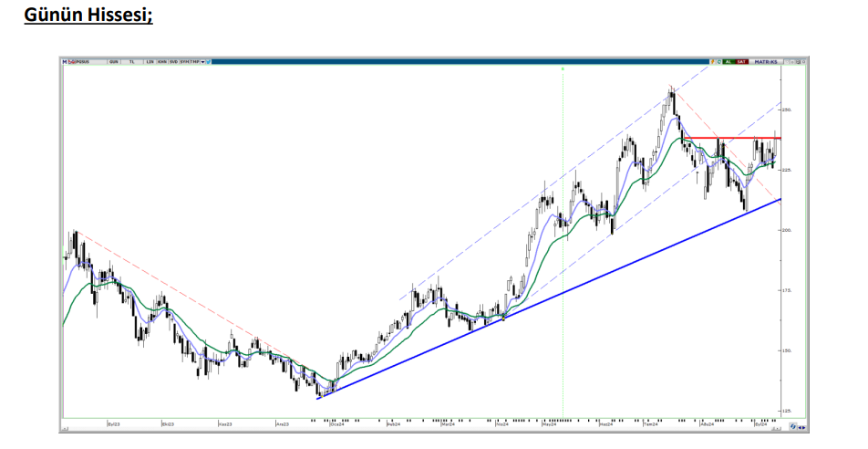The image size is (868, 449).
Task: Click the chart settings icon at bottom right
Action: (x=794, y=424)
